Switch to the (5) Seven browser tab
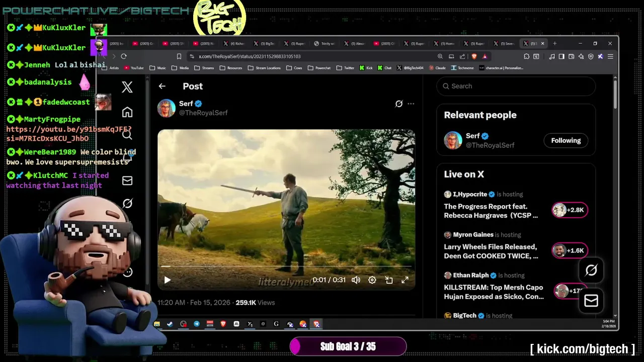Viewport: 644px width, 362px height. coord(504,44)
